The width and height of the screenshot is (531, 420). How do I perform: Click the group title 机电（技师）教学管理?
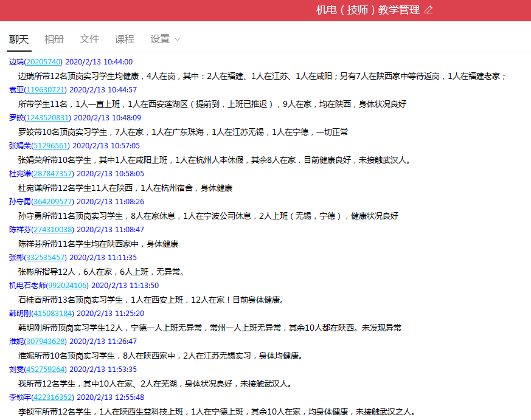[367, 10]
